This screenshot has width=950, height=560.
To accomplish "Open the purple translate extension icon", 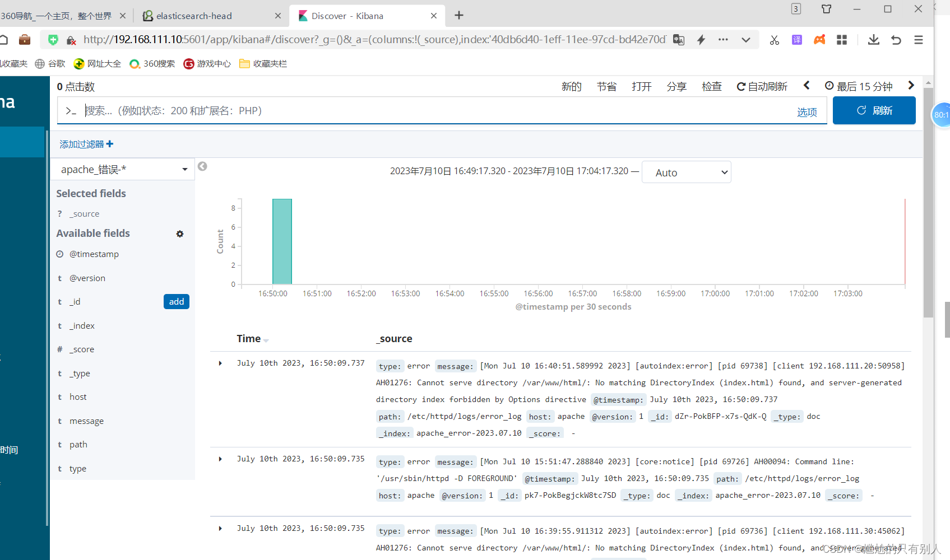I will [797, 40].
